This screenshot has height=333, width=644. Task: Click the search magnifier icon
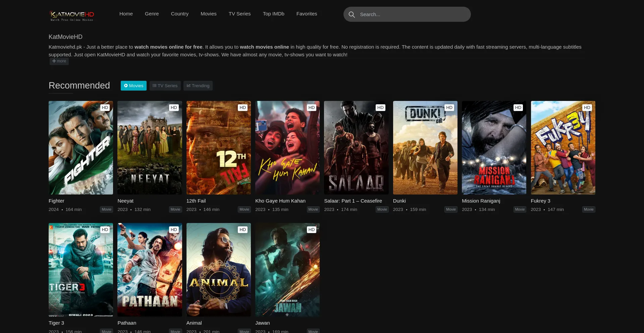(352, 14)
